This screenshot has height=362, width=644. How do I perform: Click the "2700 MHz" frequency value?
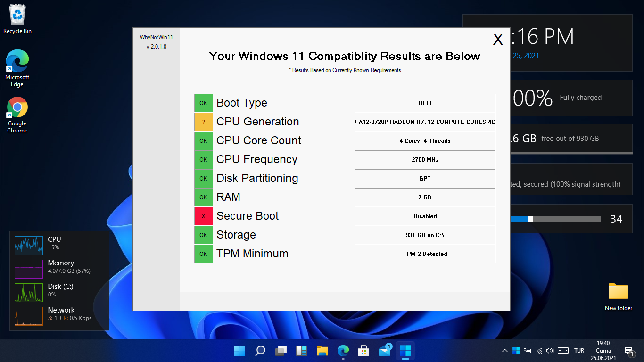[425, 159]
